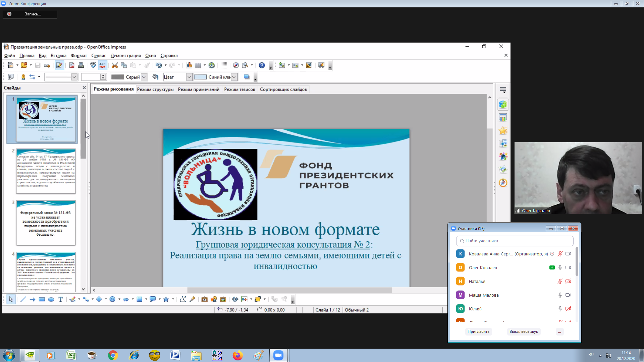Click Выкл. весь звук button
The image size is (644, 362).
point(524,331)
